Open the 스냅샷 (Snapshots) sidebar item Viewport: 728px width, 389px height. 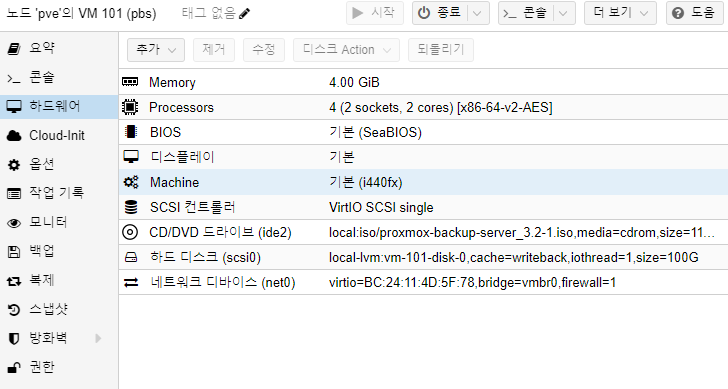pos(59,309)
